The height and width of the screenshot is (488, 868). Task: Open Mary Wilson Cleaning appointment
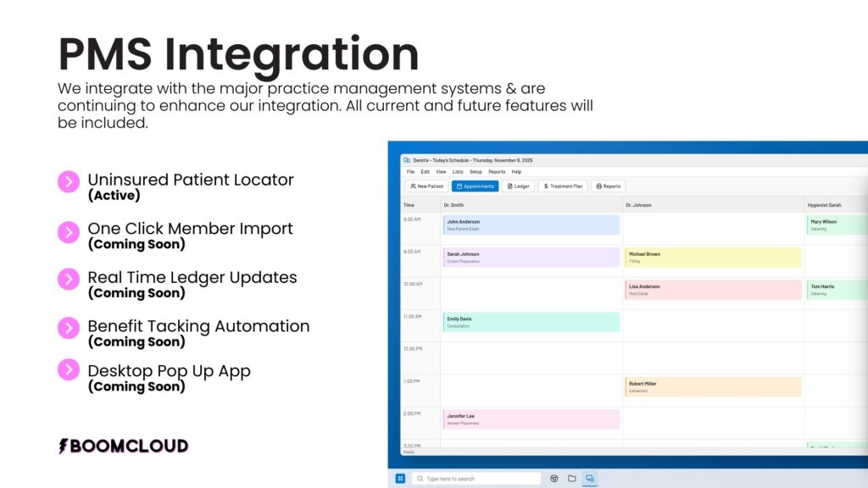click(837, 225)
